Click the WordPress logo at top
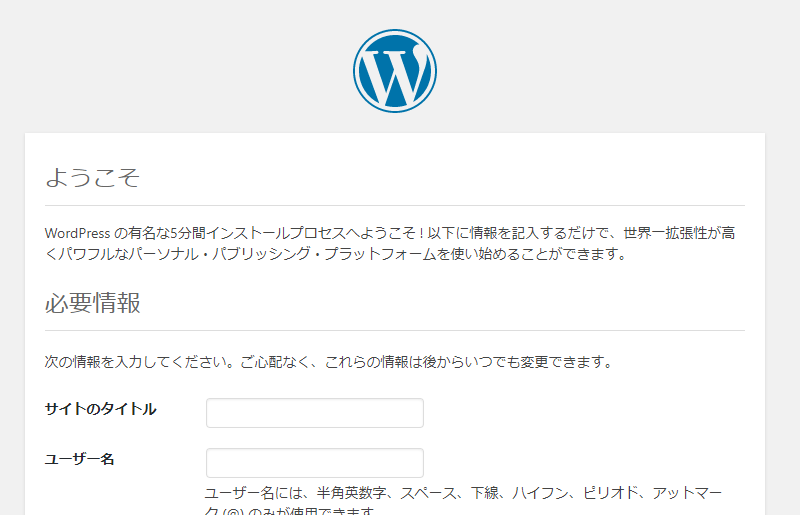Screen dimensions: 800x515 click(x=394, y=71)
